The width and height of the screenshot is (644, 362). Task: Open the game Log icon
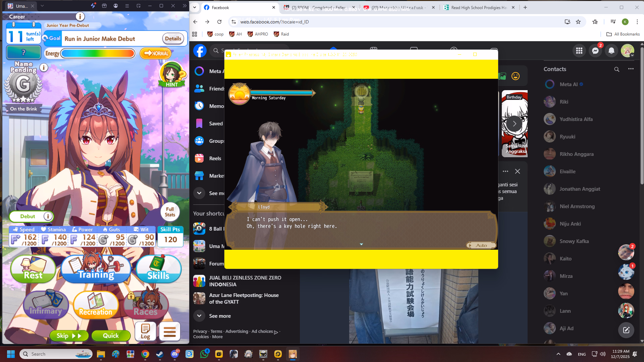click(145, 331)
